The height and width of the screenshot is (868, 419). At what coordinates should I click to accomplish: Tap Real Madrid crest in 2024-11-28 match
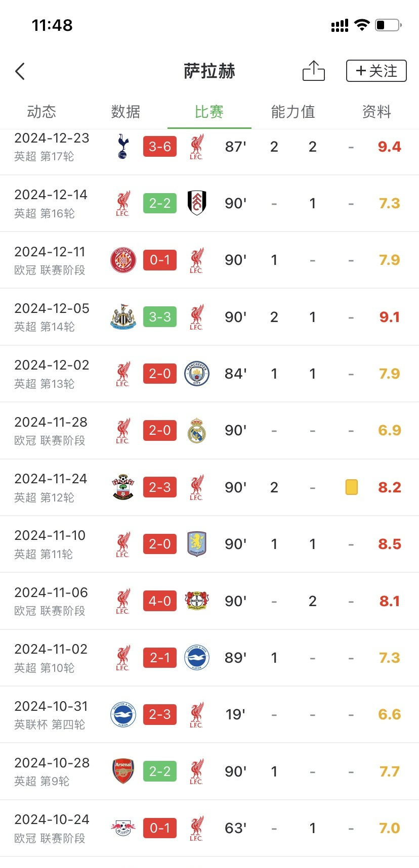197,431
